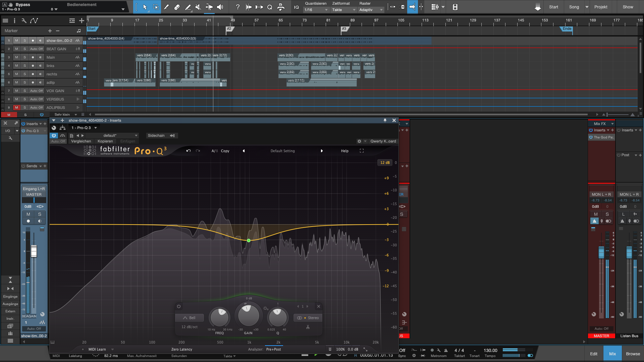Viewport: 644px width, 362px height.
Task: Select the Eraser tool
Action: pyautogui.click(x=177, y=7)
